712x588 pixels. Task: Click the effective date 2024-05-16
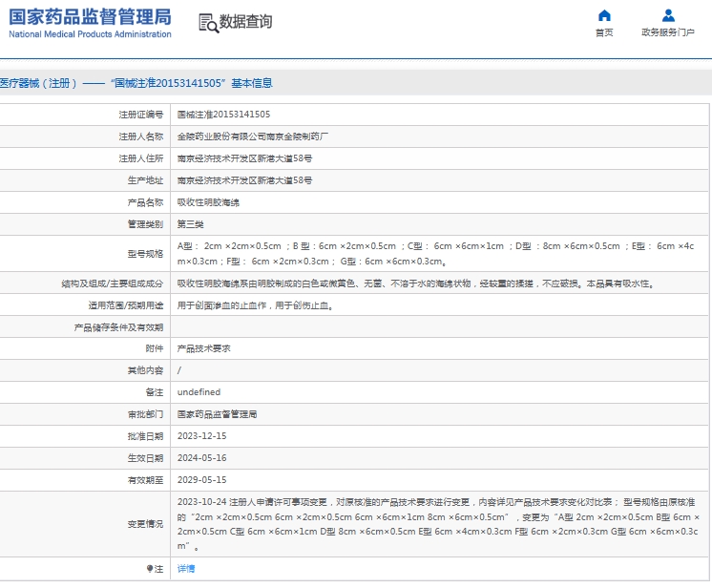click(x=201, y=457)
